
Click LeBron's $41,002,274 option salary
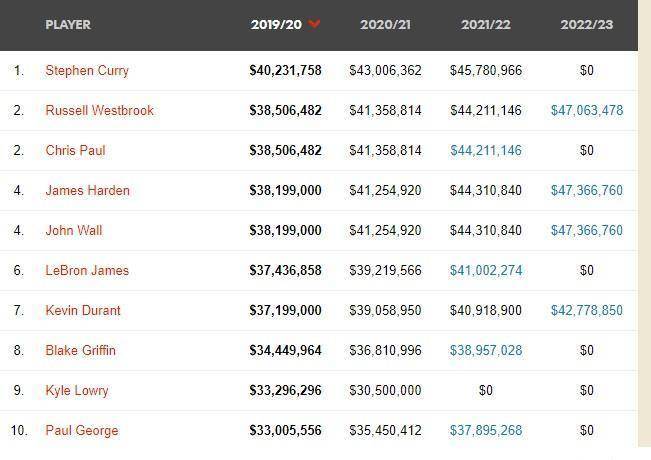[486, 270]
